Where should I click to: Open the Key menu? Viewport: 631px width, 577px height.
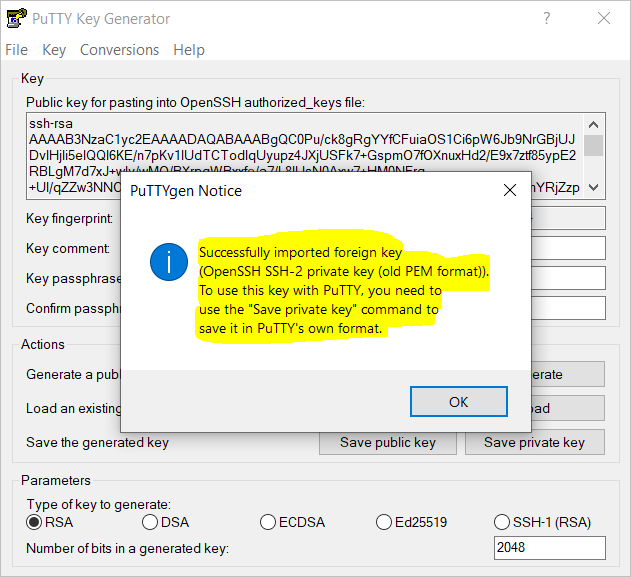(x=54, y=50)
